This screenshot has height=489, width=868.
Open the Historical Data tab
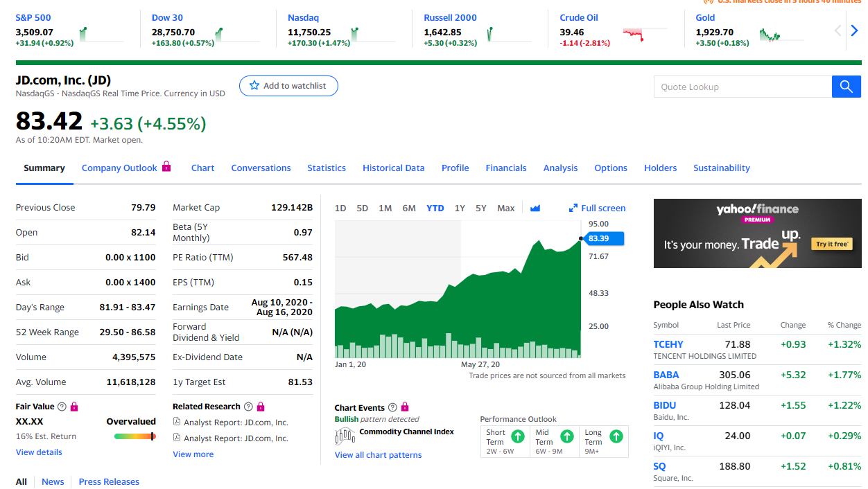pyautogui.click(x=393, y=168)
